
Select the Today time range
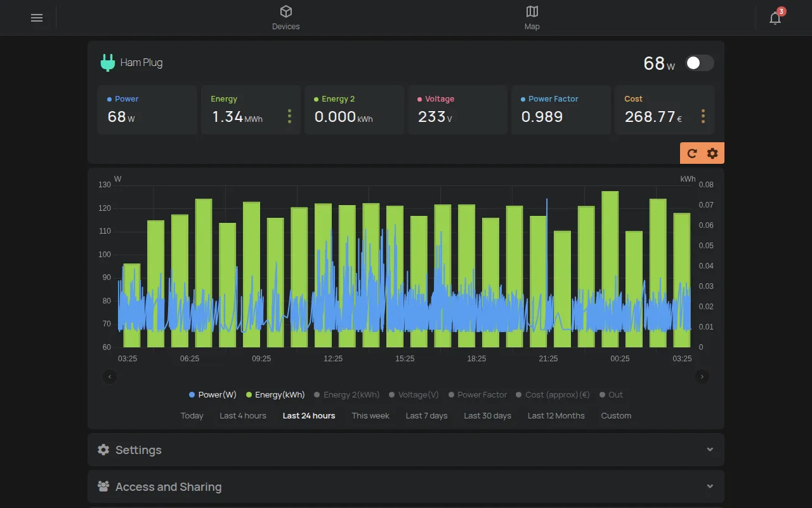[x=192, y=416]
